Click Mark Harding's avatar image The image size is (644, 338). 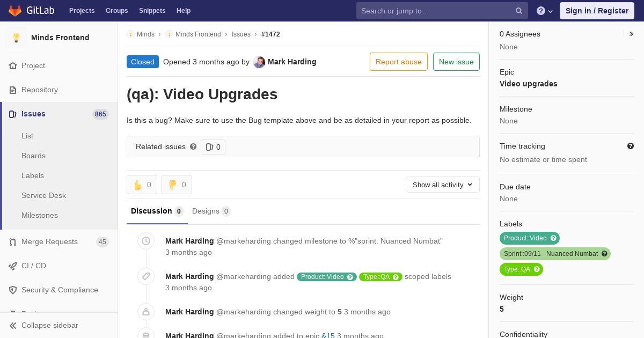(x=259, y=62)
